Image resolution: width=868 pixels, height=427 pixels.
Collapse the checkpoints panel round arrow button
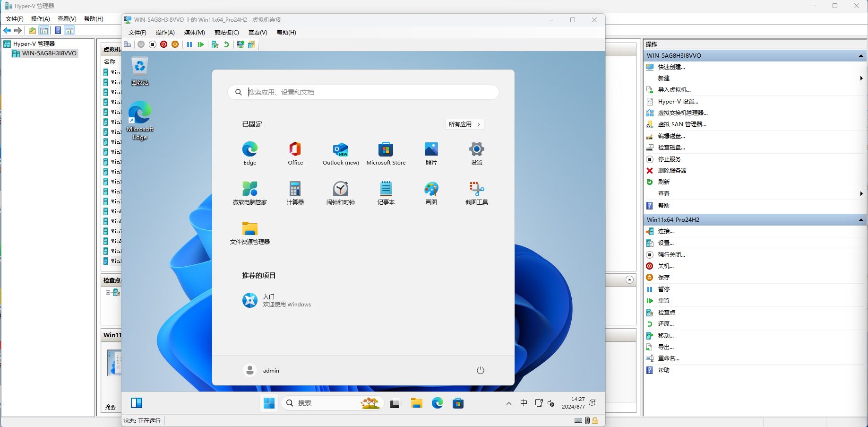(x=629, y=280)
